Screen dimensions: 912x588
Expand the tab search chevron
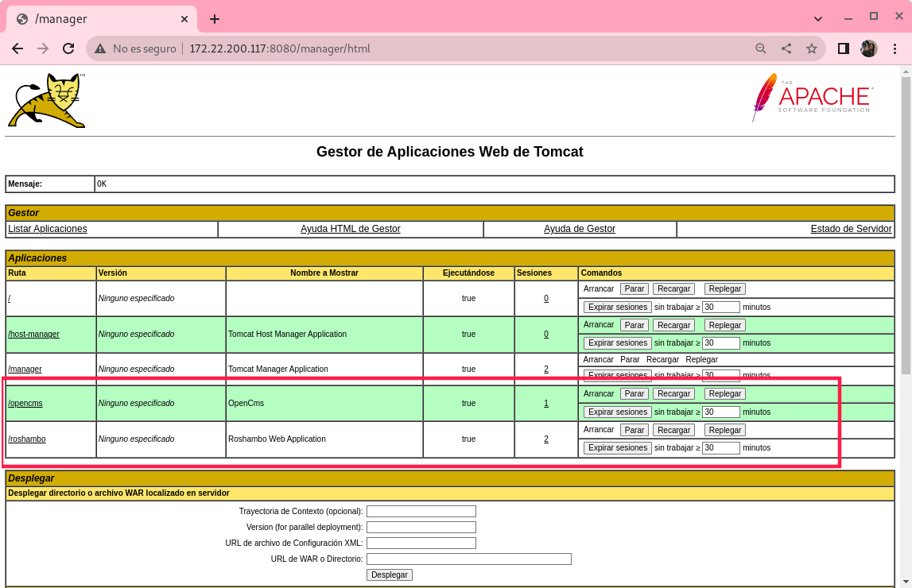pyautogui.click(x=819, y=18)
